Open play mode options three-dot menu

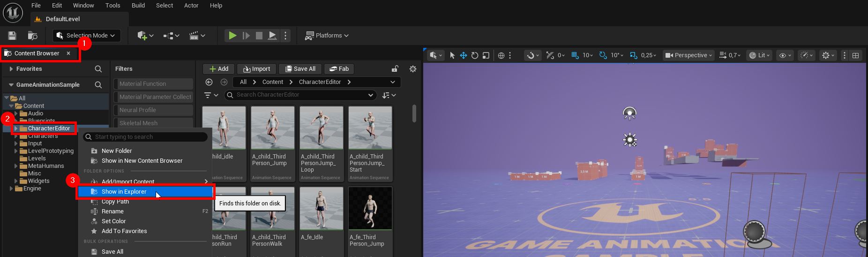tap(285, 36)
